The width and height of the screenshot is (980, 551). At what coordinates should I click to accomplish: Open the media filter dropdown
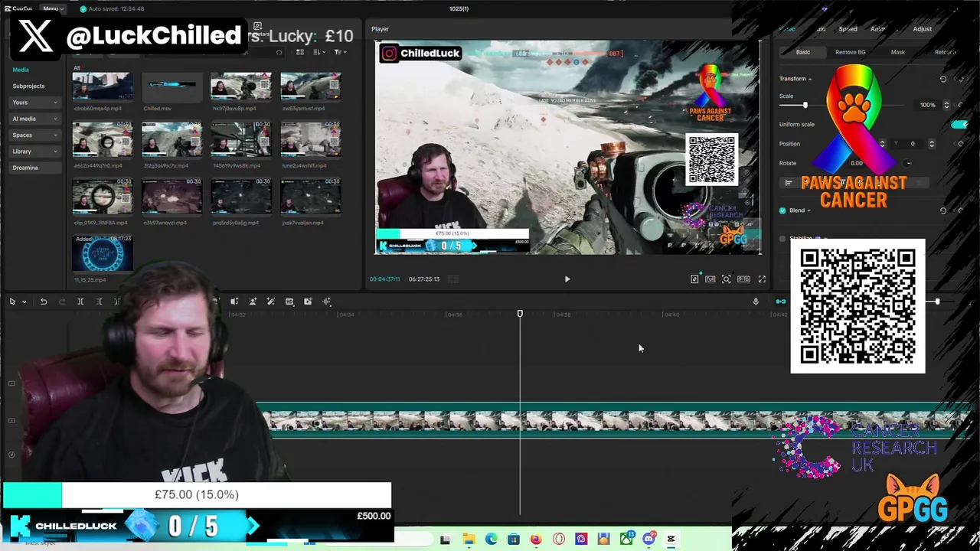[x=338, y=52]
